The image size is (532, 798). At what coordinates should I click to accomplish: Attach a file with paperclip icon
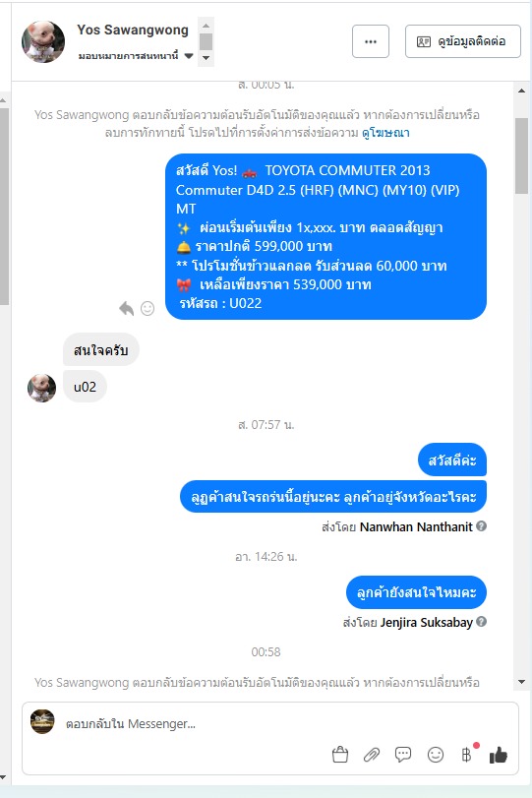(x=372, y=755)
